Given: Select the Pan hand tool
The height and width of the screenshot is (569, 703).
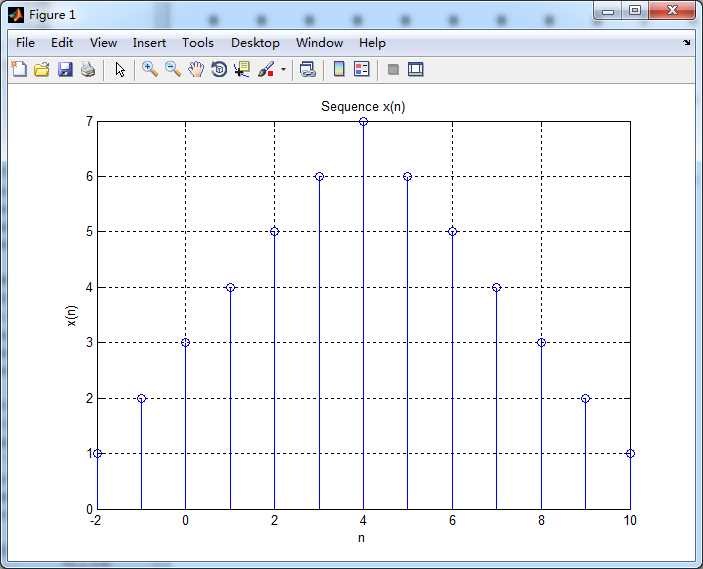Looking at the screenshot, I should (x=196, y=69).
